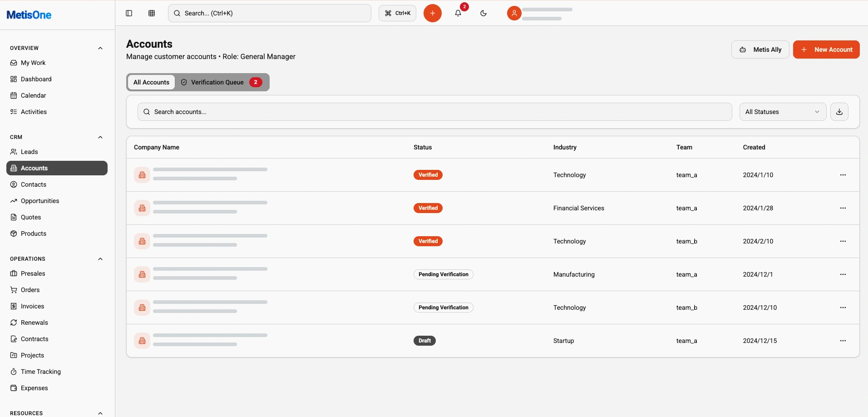Open the notifications bell
Image resolution: width=868 pixels, height=417 pixels.
(x=458, y=13)
